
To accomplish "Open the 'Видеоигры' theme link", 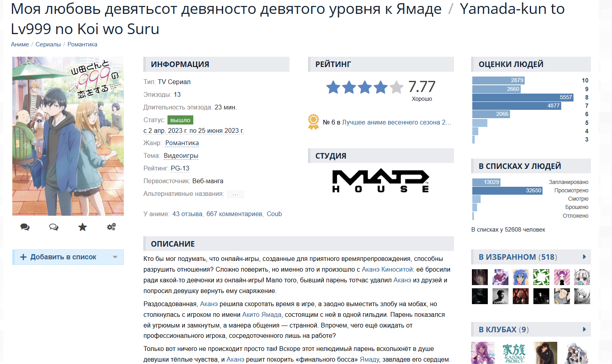I will click(x=181, y=155).
